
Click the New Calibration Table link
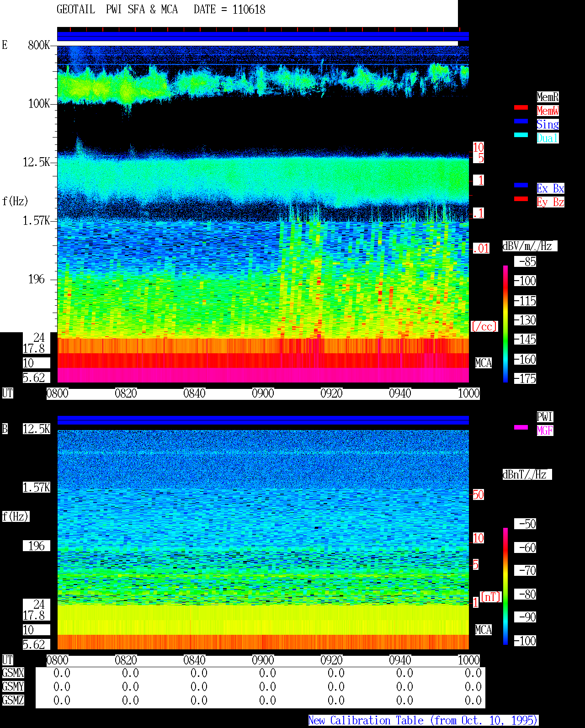(x=423, y=721)
